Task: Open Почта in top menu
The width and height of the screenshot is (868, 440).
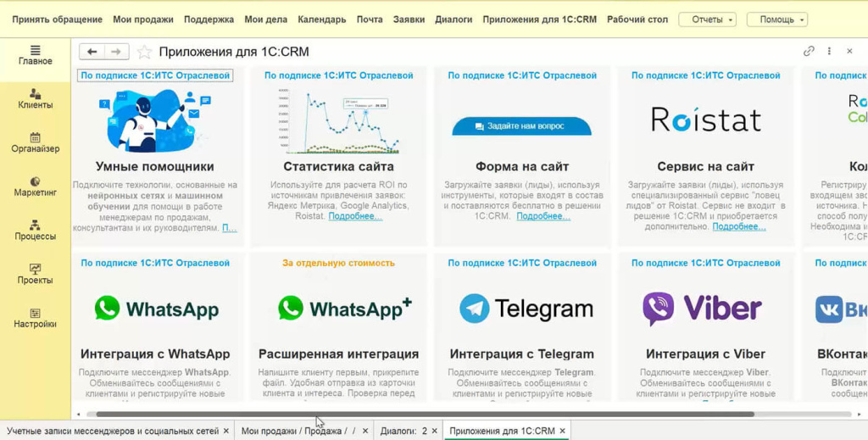Action: [x=370, y=19]
